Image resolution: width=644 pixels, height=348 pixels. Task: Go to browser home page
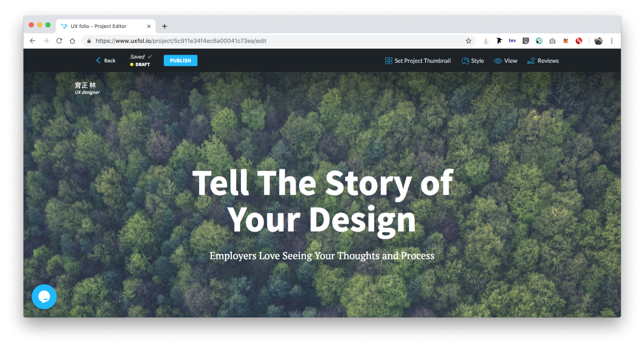coord(72,41)
